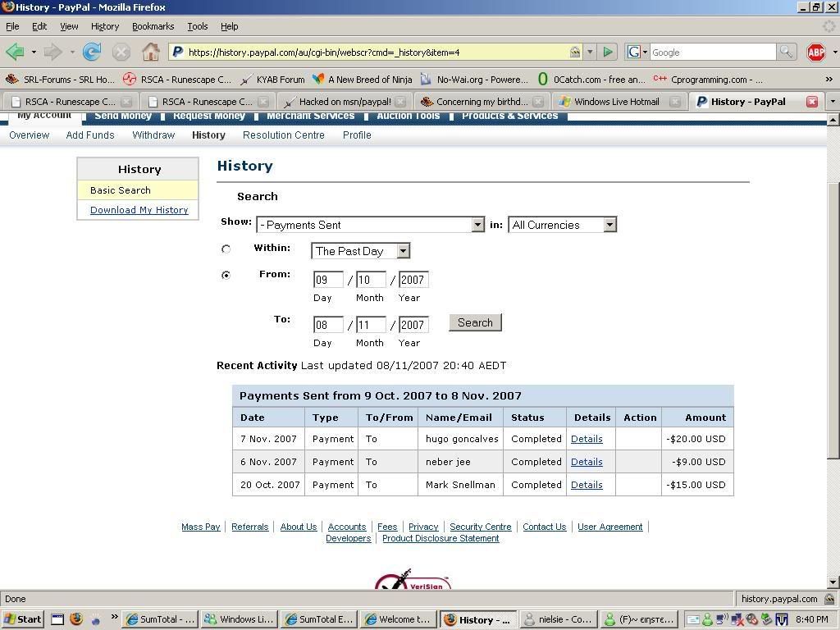Open the All Currencies dropdown
The height and width of the screenshot is (630, 840).
(609, 225)
